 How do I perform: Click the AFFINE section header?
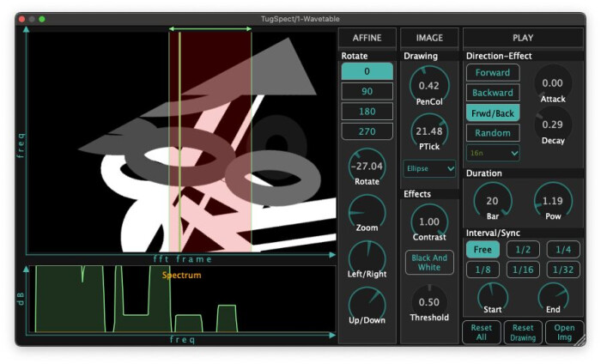[x=367, y=38]
